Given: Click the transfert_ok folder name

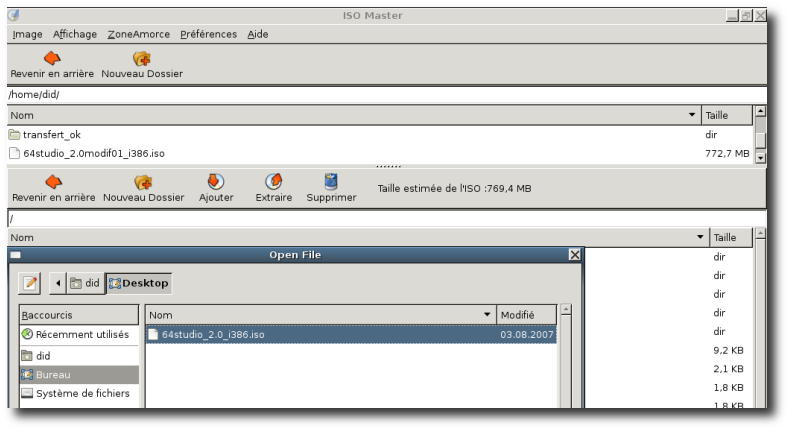Looking at the screenshot, I should point(52,135).
